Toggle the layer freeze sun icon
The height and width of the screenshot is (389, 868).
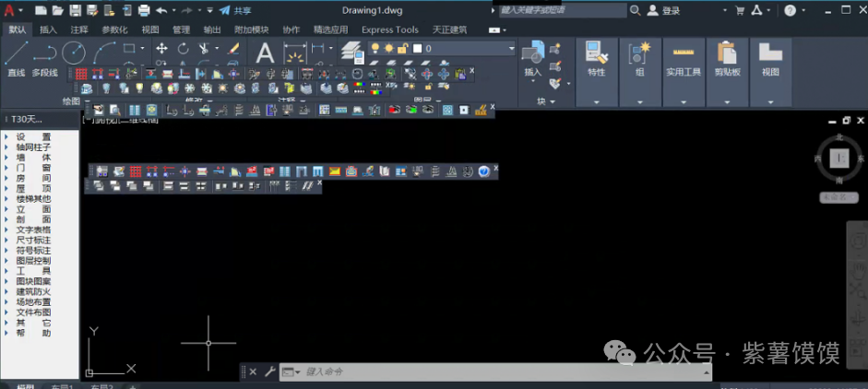[x=388, y=48]
